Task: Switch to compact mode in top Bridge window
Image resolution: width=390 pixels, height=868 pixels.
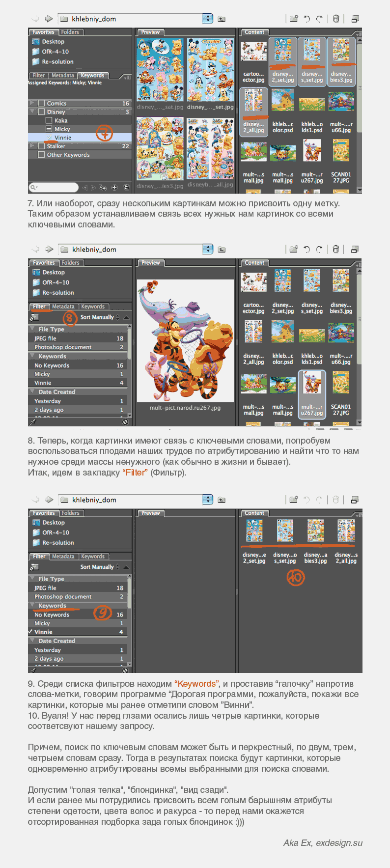Action: [x=355, y=19]
